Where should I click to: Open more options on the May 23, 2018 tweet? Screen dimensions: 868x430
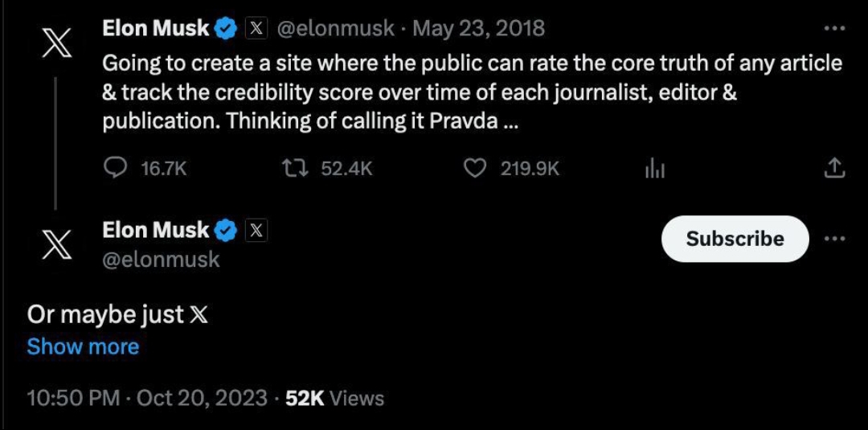coord(835,29)
